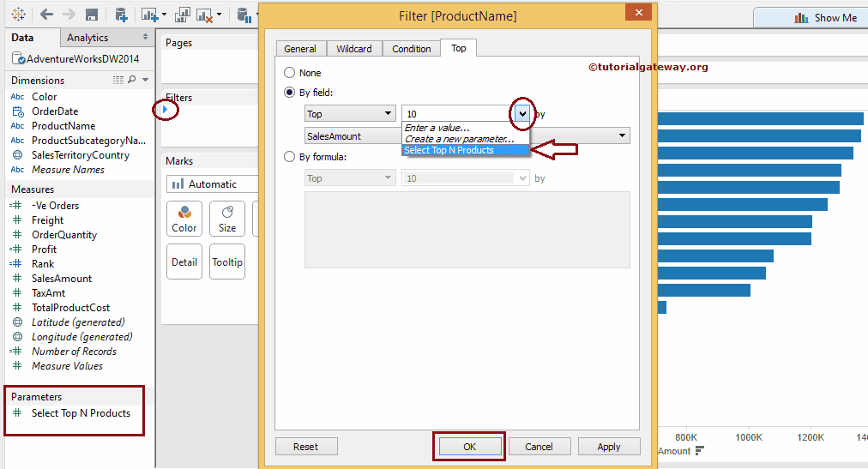Click the Show Me chart icon
The width and height of the screenshot is (868, 469).
point(801,18)
